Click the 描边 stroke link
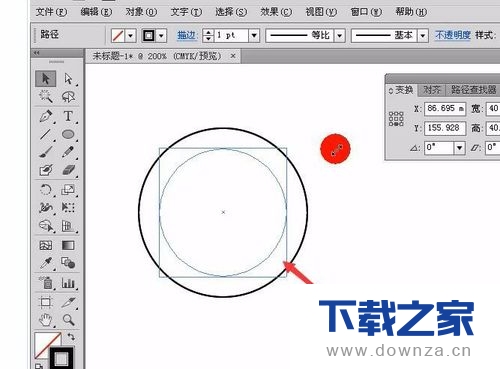The image size is (500, 369). (x=187, y=35)
